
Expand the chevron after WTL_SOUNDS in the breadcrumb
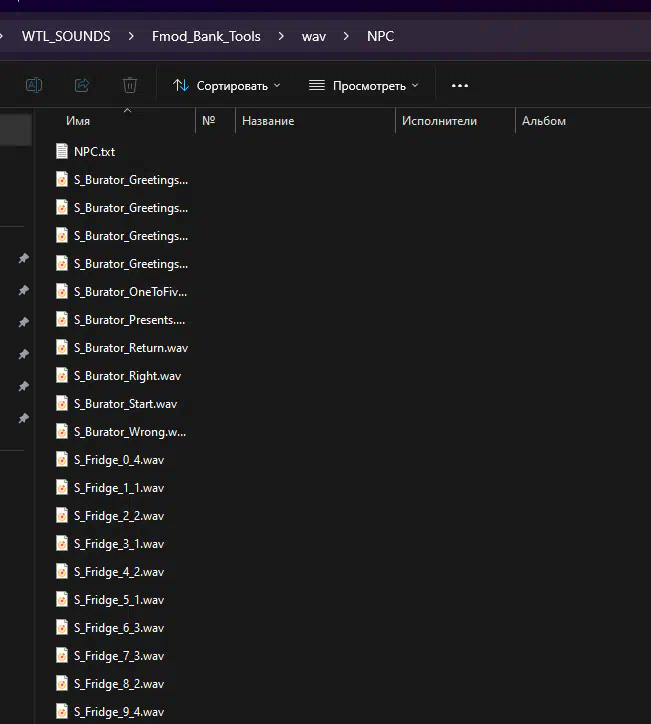coord(131,36)
